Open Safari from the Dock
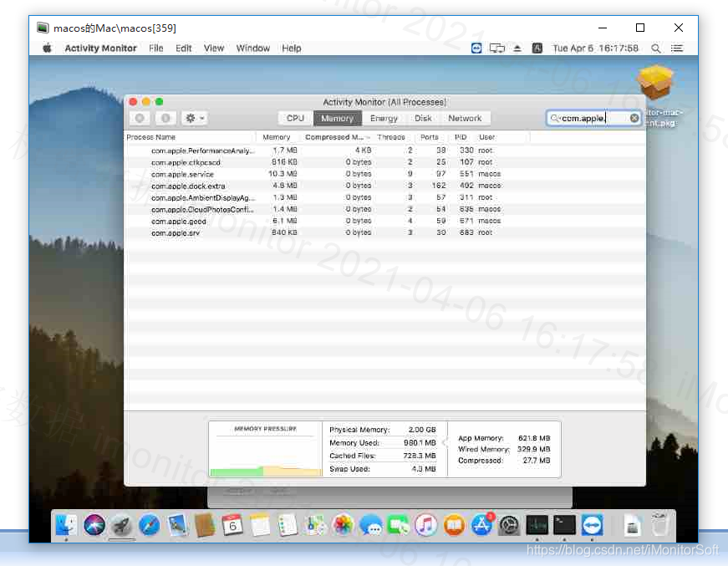Screen dimensions: 728x566 150,526
